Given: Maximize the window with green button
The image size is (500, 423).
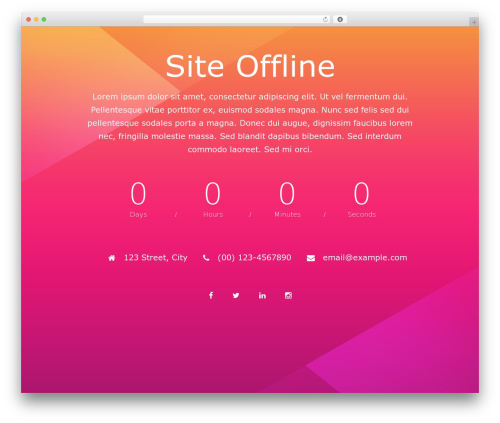Looking at the screenshot, I should pos(44,19).
